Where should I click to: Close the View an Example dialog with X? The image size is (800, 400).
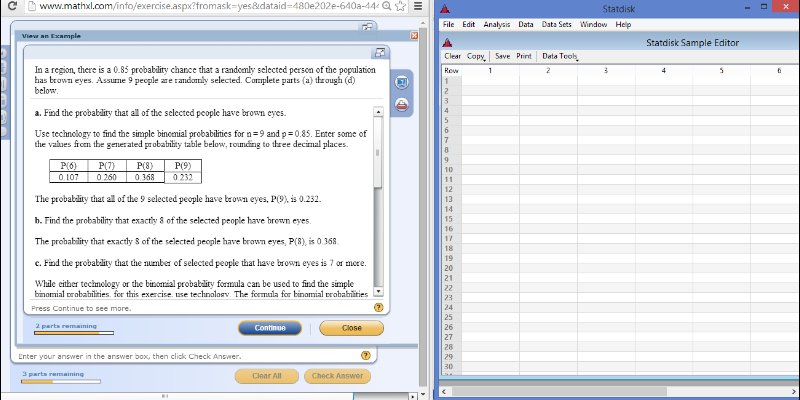(x=414, y=36)
